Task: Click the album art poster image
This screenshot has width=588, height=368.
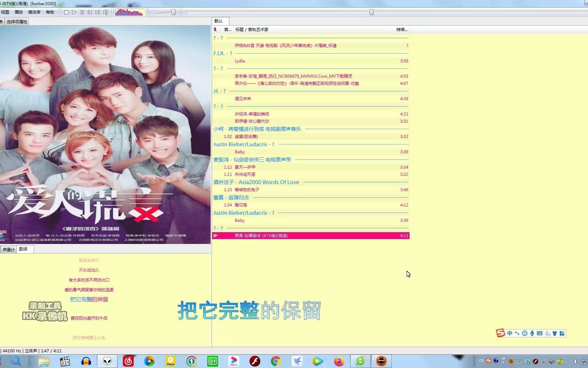Action: pos(105,135)
